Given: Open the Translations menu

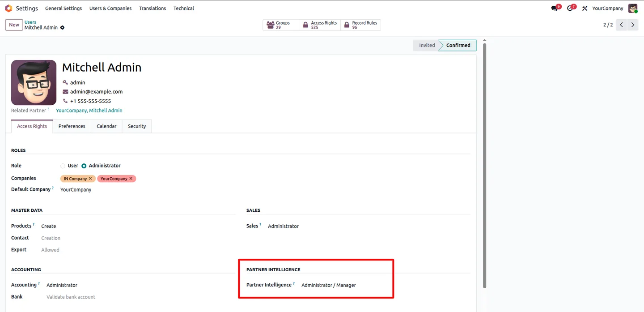Looking at the screenshot, I should pyautogui.click(x=153, y=9).
